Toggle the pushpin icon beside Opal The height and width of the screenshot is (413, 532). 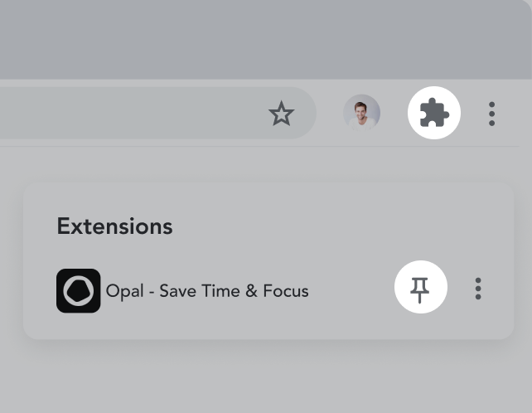pyautogui.click(x=420, y=288)
